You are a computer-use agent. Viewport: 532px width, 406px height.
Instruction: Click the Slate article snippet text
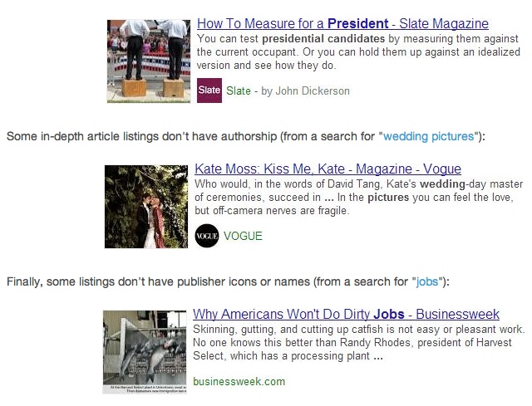(357, 51)
